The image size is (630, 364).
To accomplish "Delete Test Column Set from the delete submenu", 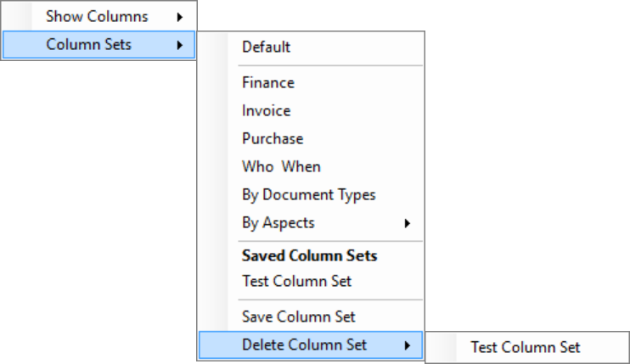I will tap(526, 346).
